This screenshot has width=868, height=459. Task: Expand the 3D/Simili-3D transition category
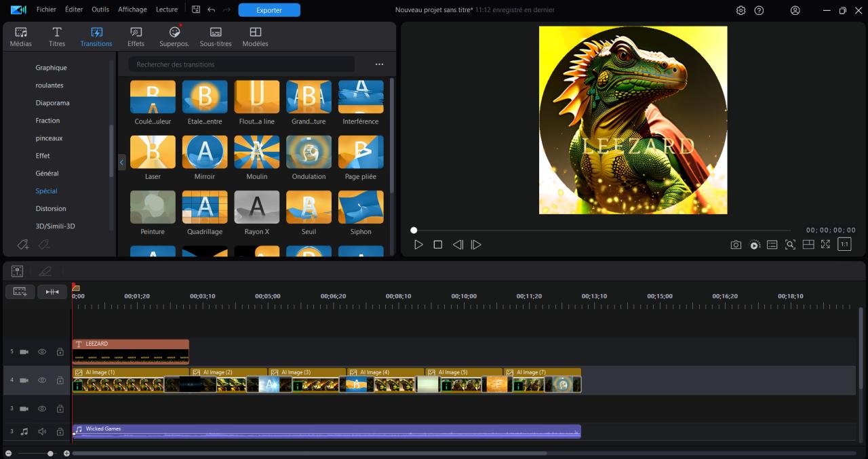55,226
